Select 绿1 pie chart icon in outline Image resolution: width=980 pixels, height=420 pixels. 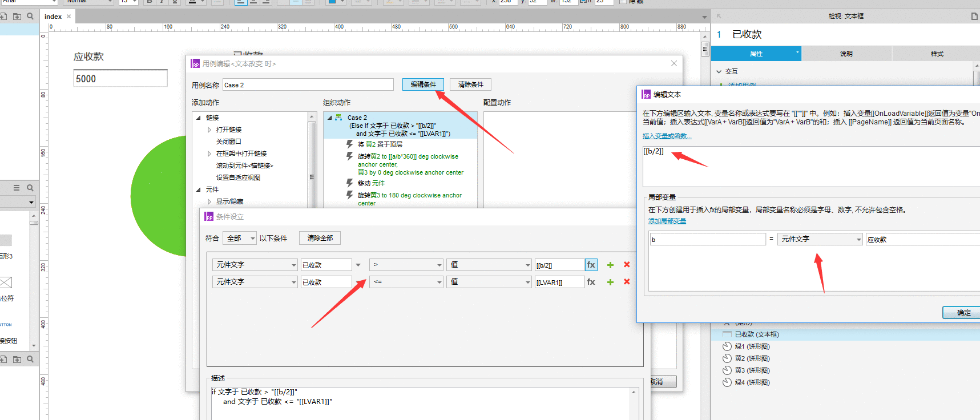click(x=727, y=346)
